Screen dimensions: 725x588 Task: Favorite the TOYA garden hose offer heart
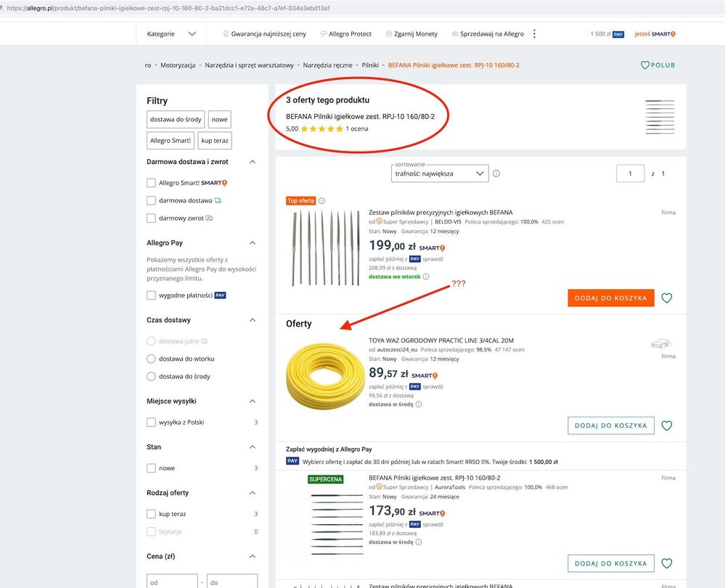point(666,425)
